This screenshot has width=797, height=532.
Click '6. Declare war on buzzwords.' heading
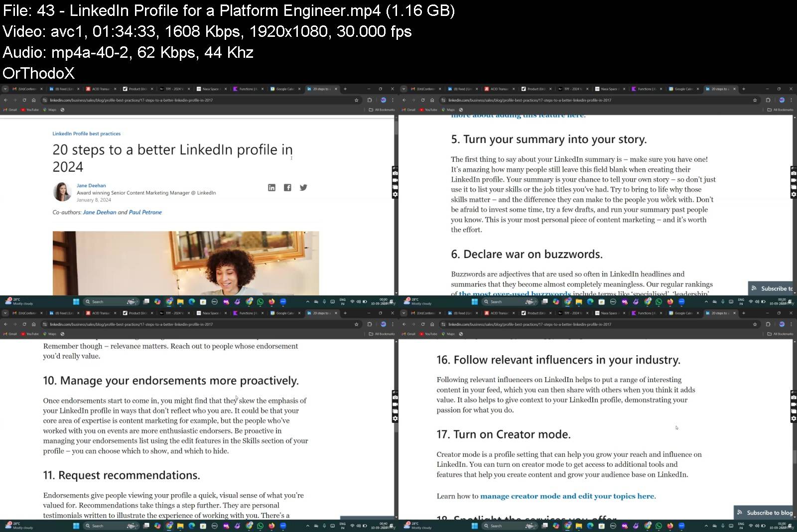[x=527, y=254]
